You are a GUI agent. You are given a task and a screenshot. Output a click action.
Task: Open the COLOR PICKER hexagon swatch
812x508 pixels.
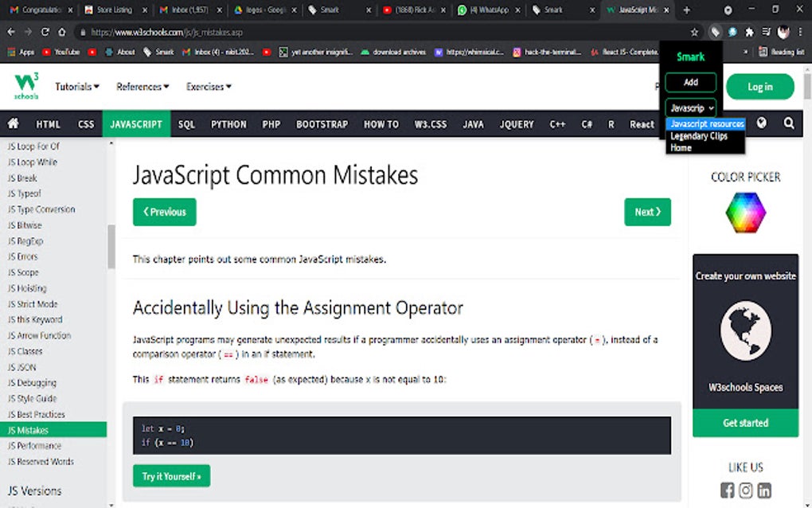click(x=744, y=213)
